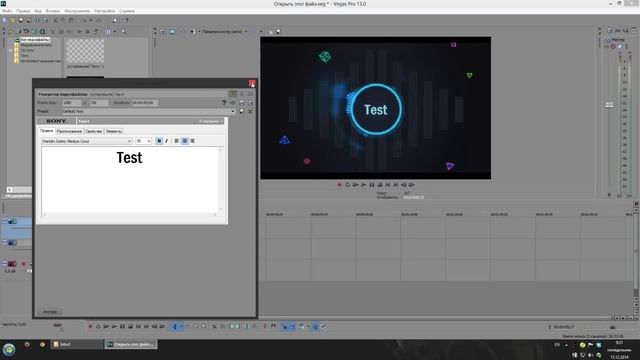Open the edit tool dropdown arrow in bottom toolbar

181,326
